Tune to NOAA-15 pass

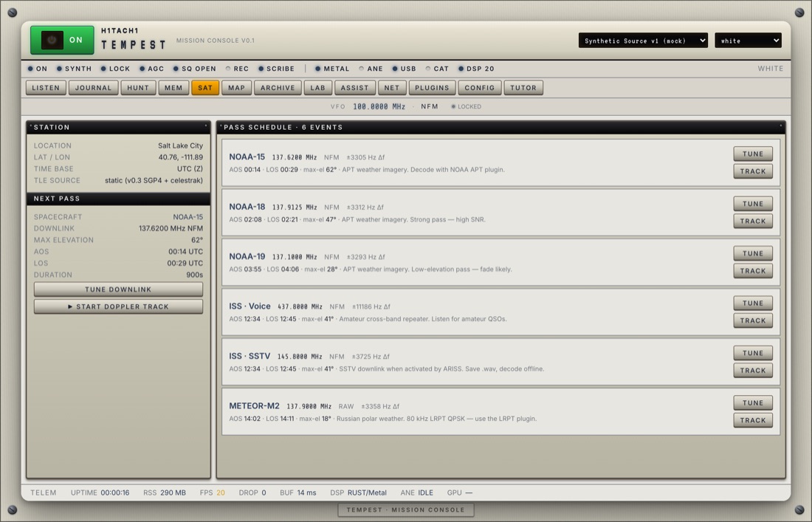tap(753, 154)
